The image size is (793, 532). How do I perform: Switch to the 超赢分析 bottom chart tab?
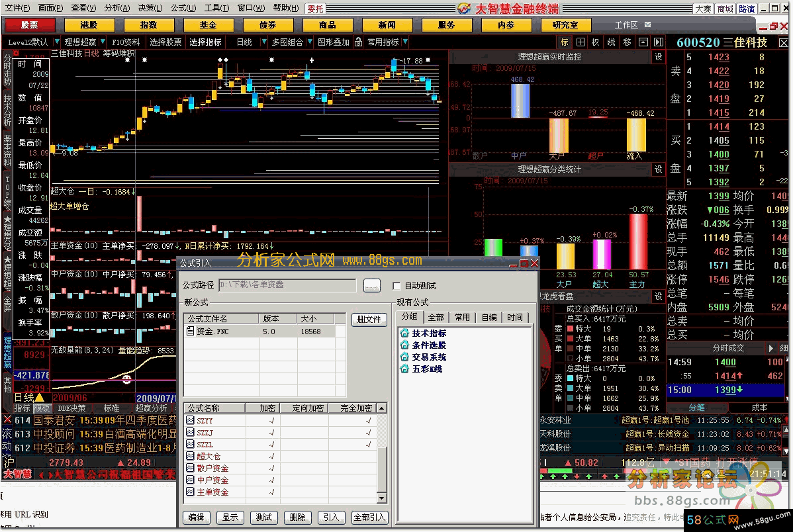click(151, 408)
